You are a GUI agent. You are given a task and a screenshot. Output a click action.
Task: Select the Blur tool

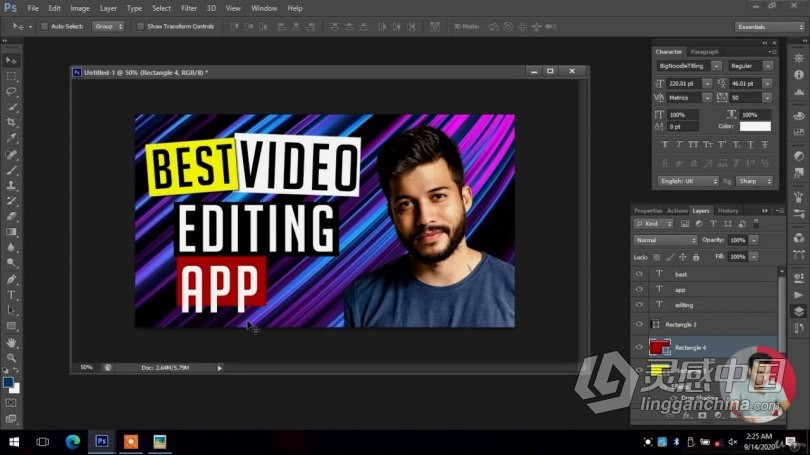point(11,247)
